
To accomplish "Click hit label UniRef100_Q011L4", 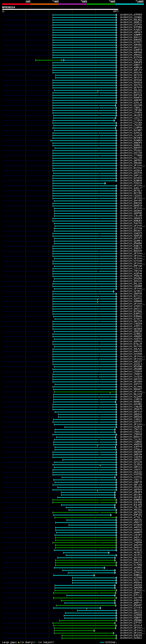I will (x=131, y=625).
